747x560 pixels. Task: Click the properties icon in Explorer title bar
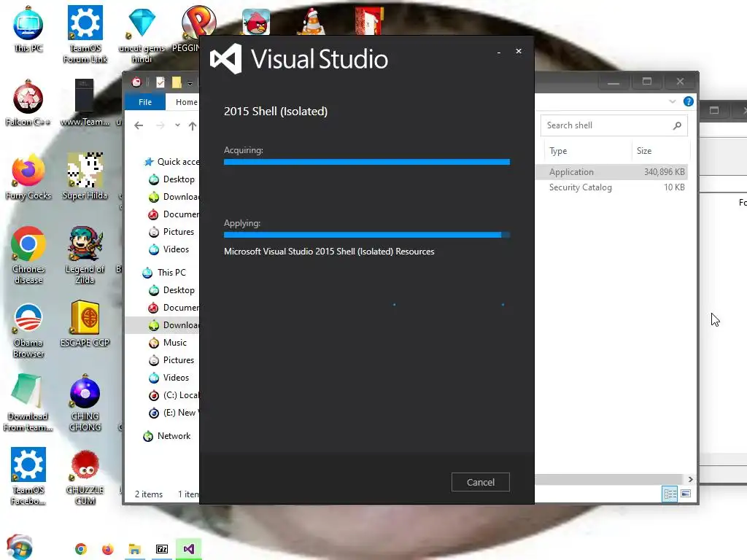click(160, 82)
